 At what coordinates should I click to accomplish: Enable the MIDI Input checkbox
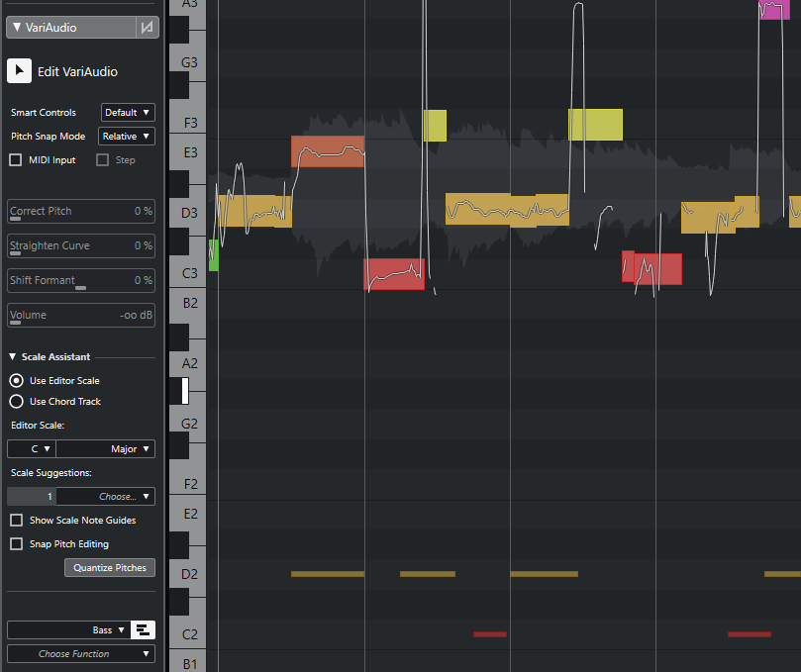[16, 160]
